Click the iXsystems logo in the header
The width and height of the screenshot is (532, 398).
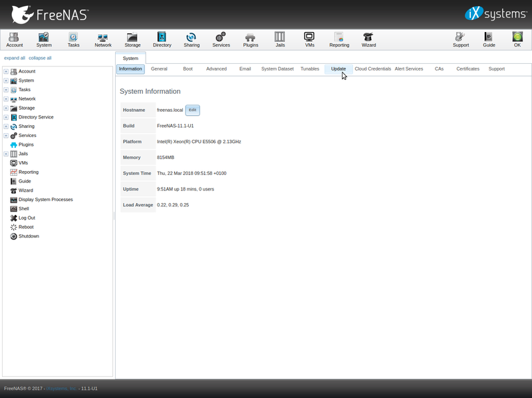point(495,13)
